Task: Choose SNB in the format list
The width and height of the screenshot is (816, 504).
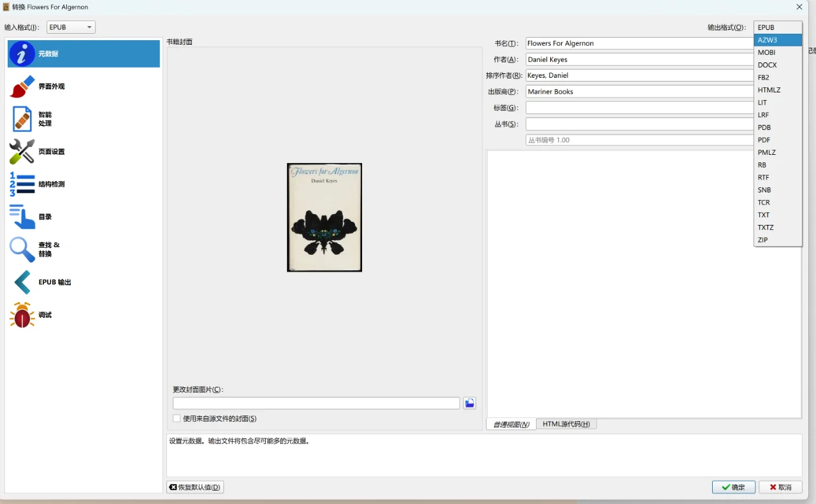Action: click(778, 190)
